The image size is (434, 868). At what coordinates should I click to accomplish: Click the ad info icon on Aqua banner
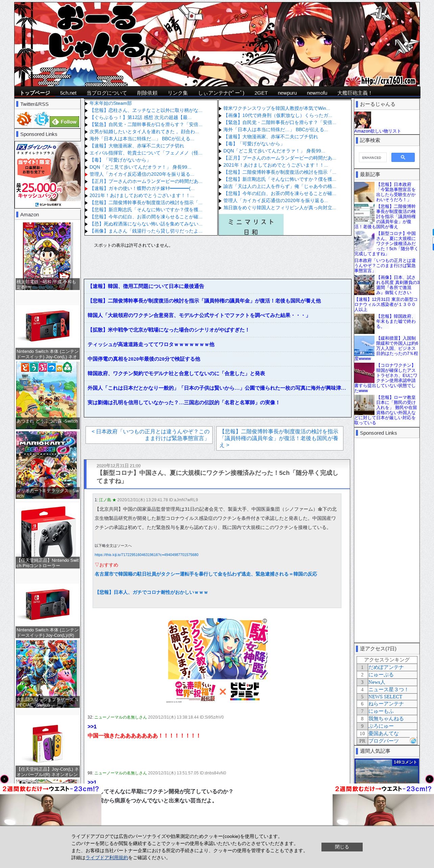pyautogui.click(x=265, y=621)
